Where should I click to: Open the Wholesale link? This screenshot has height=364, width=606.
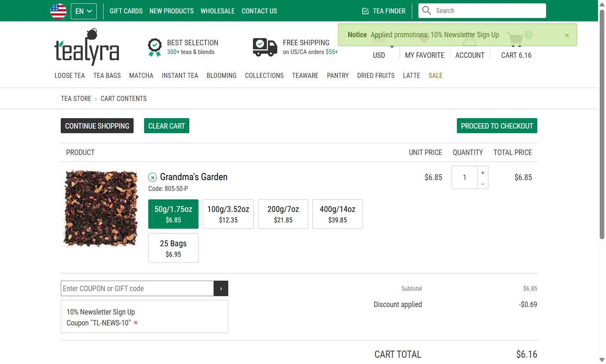pyautogui.click(x=218, y=11)
